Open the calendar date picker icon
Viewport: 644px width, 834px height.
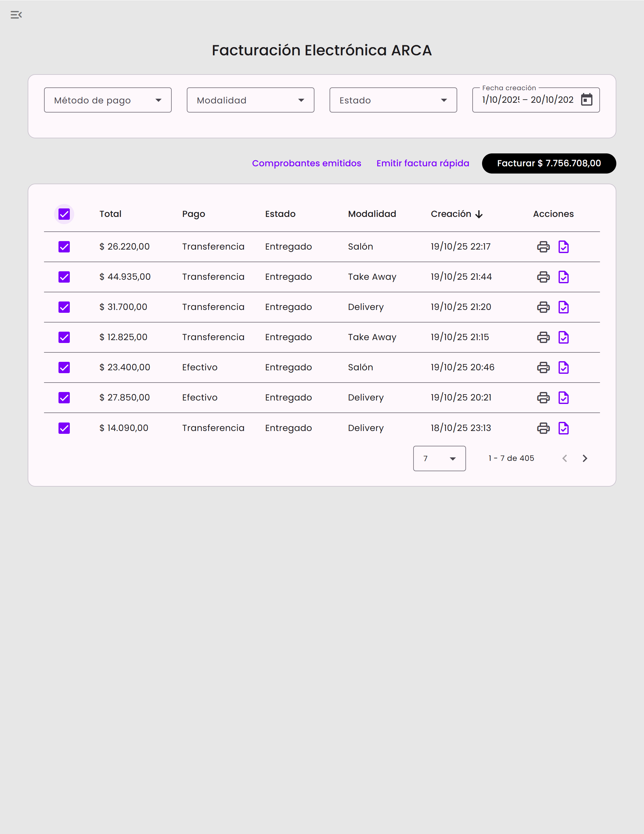(x=586, y=100)
